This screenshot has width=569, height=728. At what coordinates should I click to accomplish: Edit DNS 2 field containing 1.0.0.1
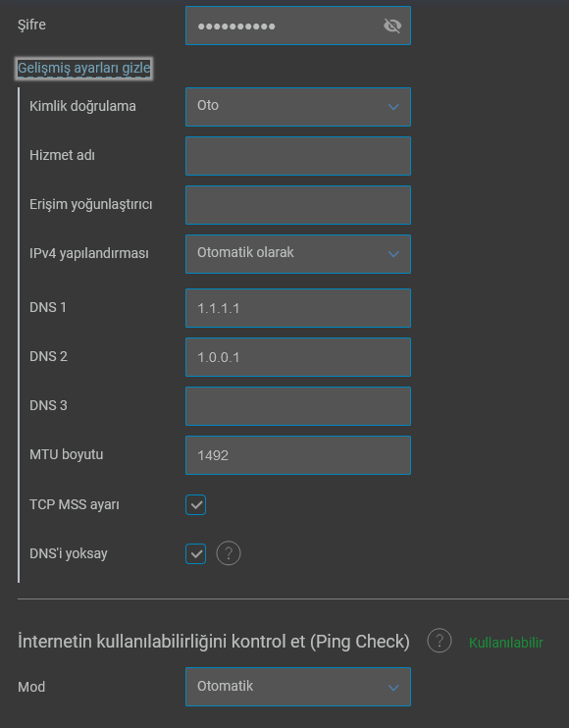coord(298,357)
